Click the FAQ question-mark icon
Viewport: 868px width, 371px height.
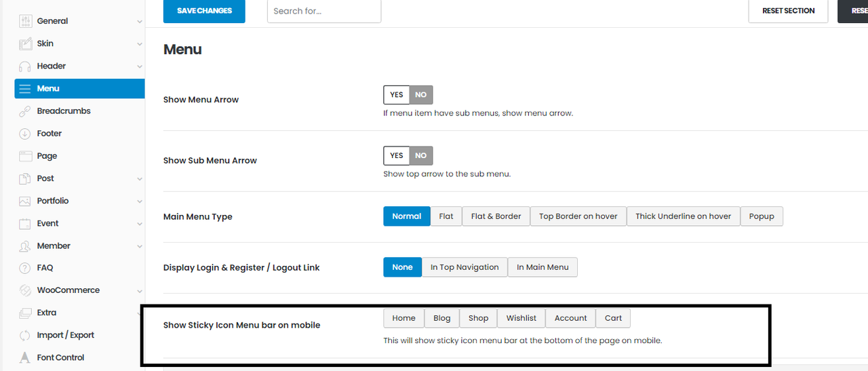(25, 268)
